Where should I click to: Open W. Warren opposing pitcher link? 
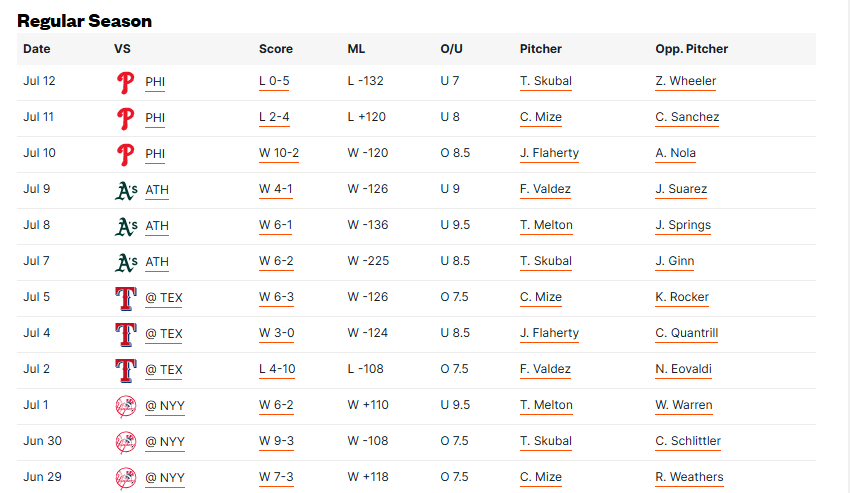point(684,405)
